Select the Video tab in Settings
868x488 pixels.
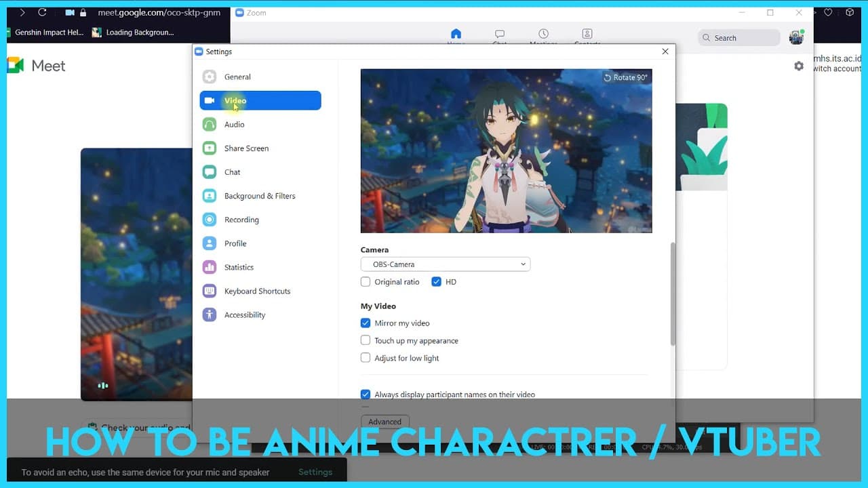[x=260, y=100]
